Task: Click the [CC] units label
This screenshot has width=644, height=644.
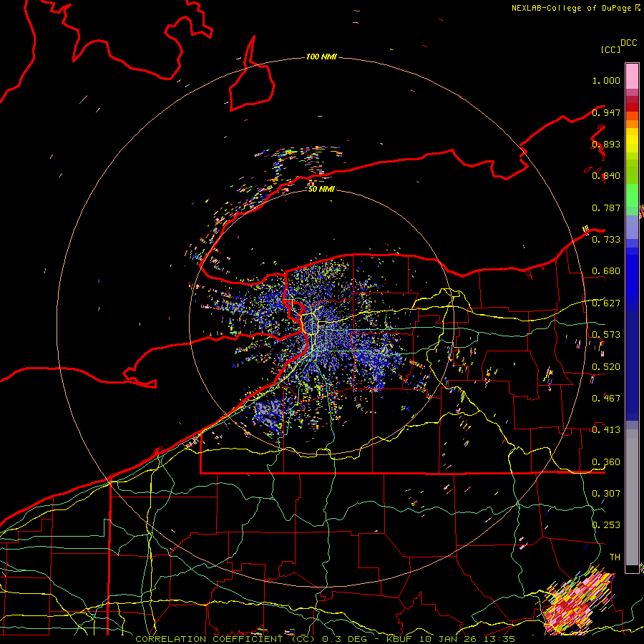Action: (x=610, y=49)
